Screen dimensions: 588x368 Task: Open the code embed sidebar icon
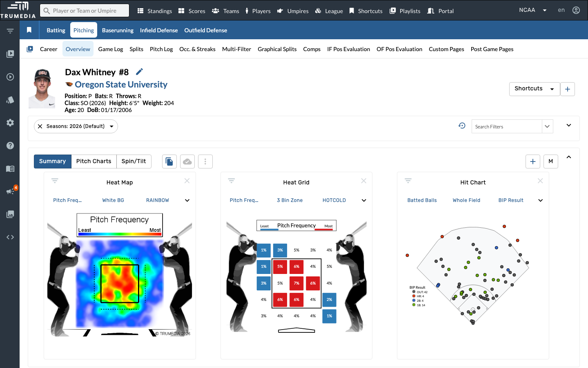[10, 237]
